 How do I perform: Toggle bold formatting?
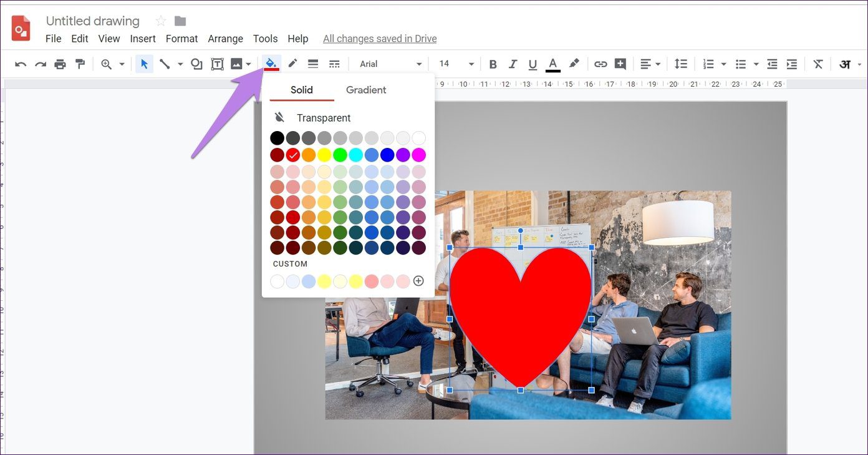point(493,64)
